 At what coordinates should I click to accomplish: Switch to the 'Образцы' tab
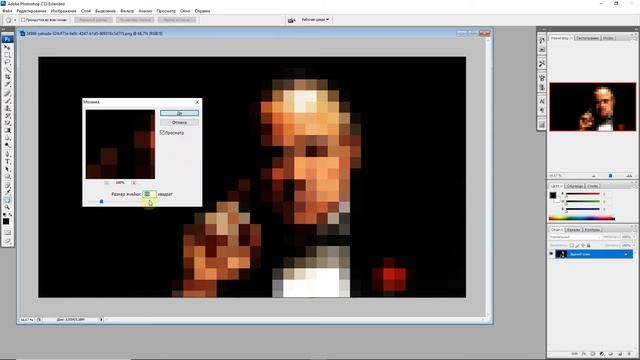point(575,186)
